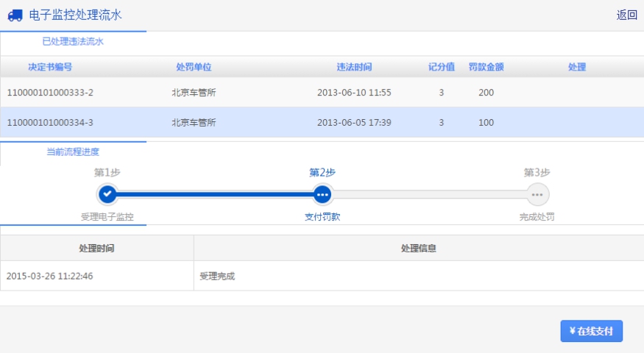This screenshot has height=353, width=644.
Task: Click the 支付罚款 step label
Action: [x=322, y=217]
